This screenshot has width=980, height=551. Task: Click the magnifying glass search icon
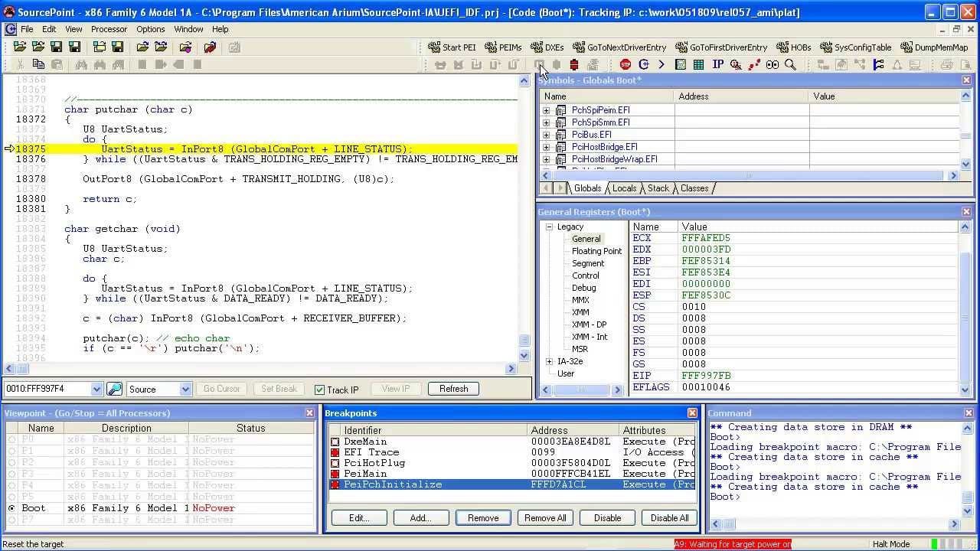point(791,65)
